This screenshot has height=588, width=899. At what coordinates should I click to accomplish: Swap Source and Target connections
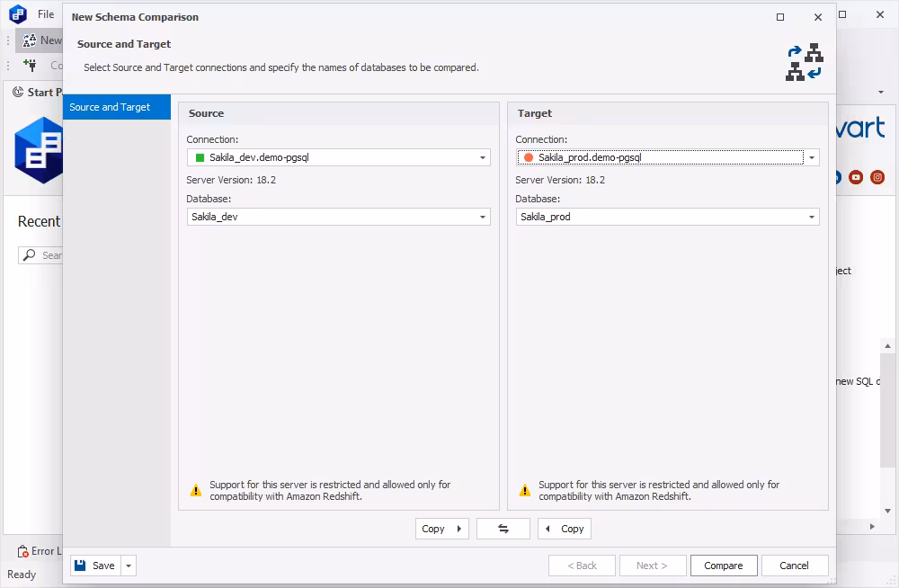click(x=503, y=529)
